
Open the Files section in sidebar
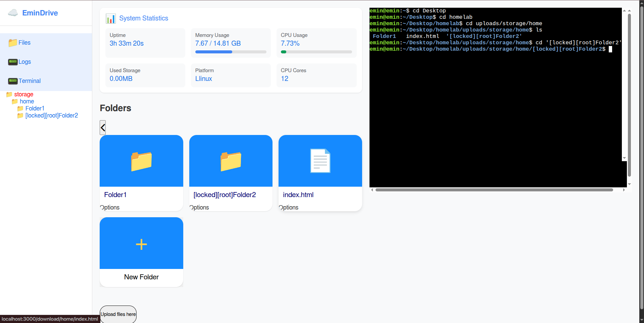[x=46, y=43]
